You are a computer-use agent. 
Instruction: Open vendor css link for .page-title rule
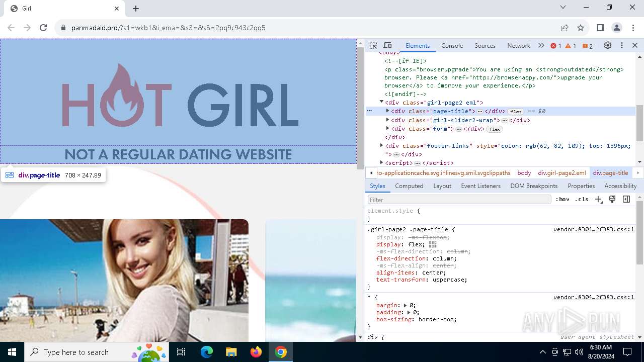(x=594, y=229)
